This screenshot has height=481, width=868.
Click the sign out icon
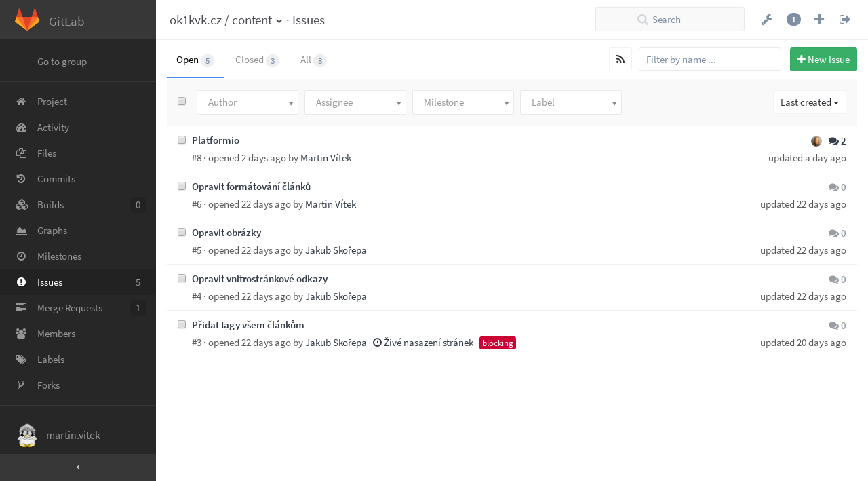pyautogui.click(x=845, y=20)
